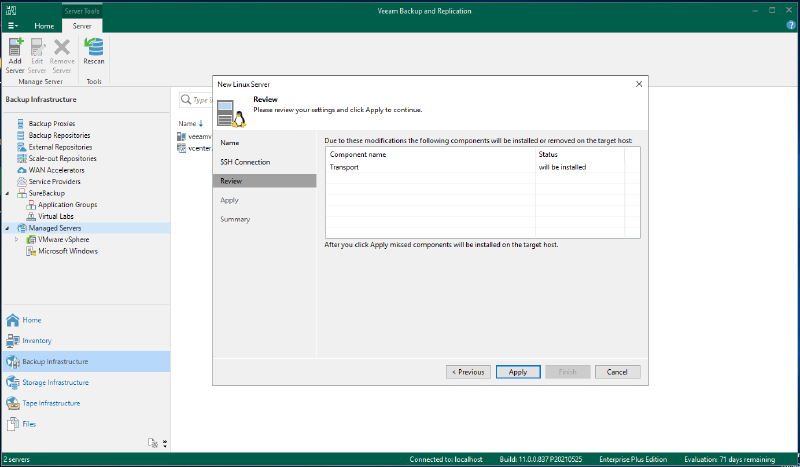Click the '2 servers' status bar text
The height and width of the screenshot is (467, 800).
point(16,459)
